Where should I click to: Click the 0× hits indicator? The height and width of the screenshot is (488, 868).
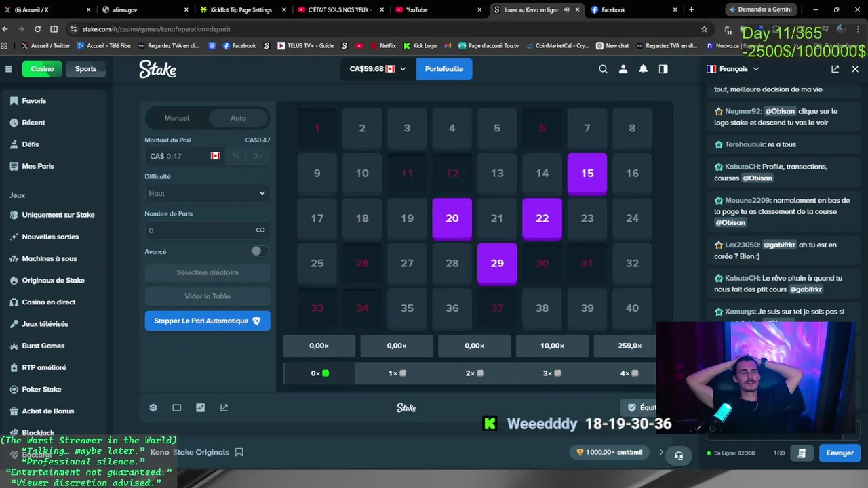pyautogui.click(x=319, y=373)
